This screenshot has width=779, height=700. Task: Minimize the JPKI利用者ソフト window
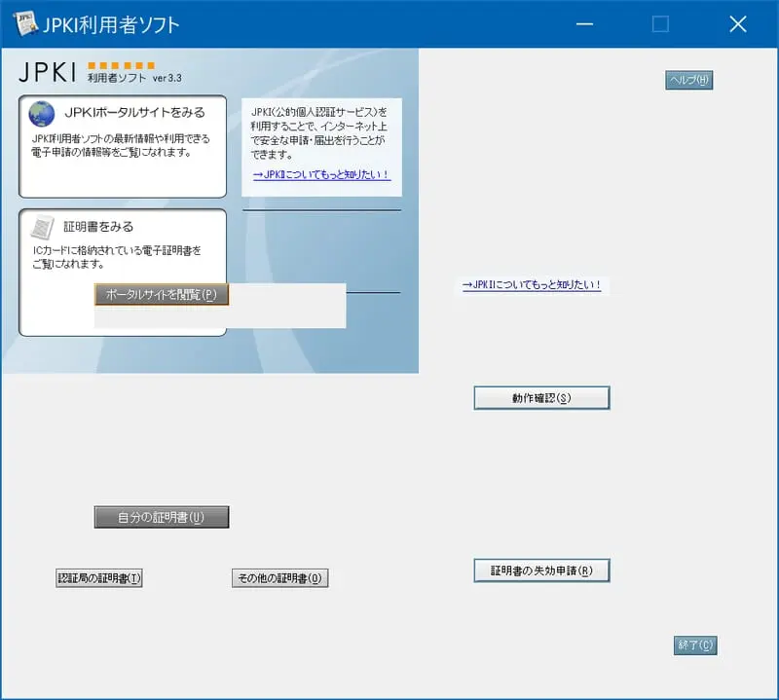tap(585, 23)
